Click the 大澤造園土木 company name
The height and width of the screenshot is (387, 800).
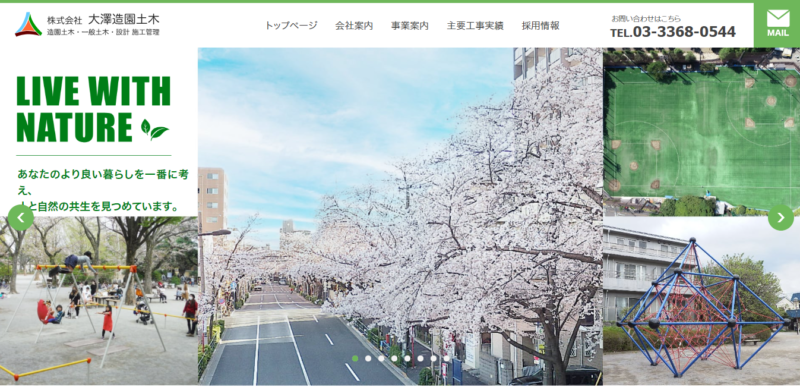tap(123, 19)
